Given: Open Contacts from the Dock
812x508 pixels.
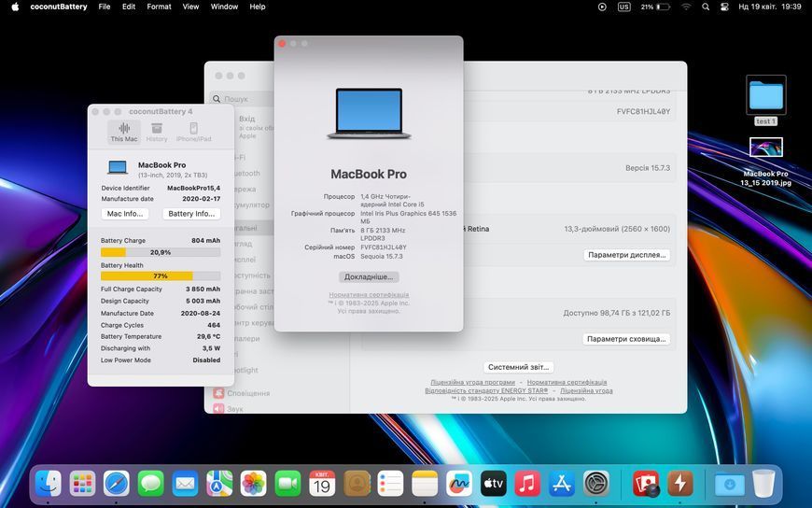Looking at the screenshot, I should 357,484.
